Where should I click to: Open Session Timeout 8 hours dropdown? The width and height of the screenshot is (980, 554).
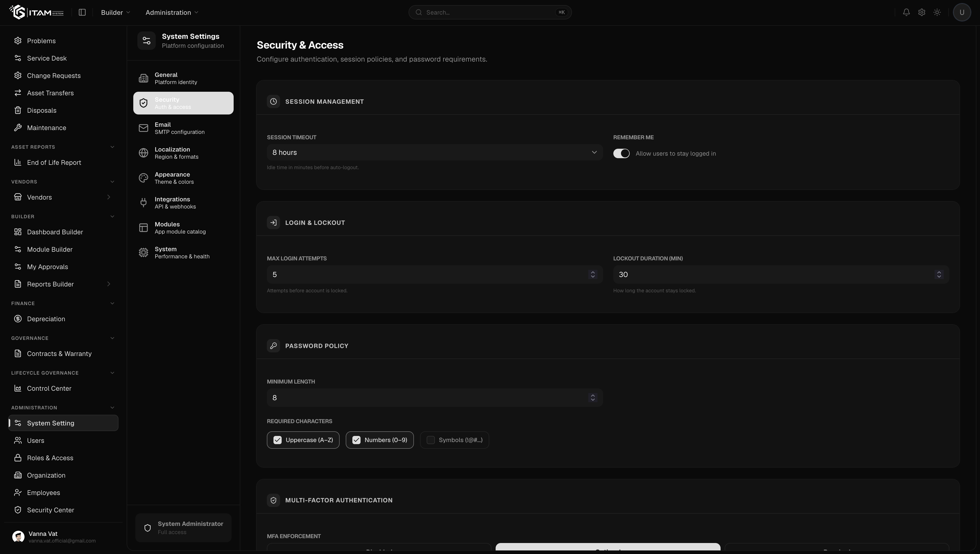pyautogui.click(x=434, y=152)
